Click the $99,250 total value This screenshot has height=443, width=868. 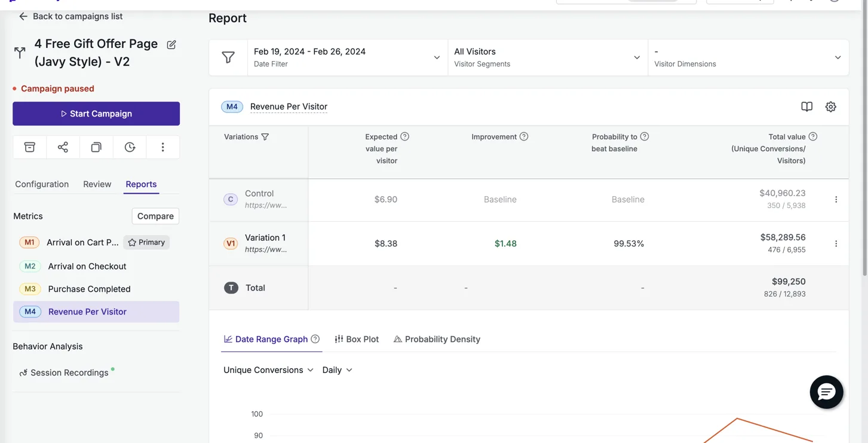pyautogui.click(x=789, y=282)
